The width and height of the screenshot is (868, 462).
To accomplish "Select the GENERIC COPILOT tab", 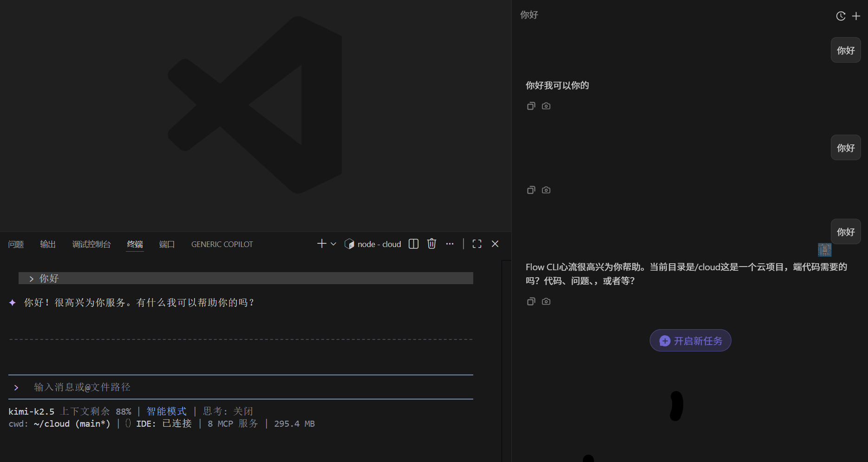I will pos(222,244).
